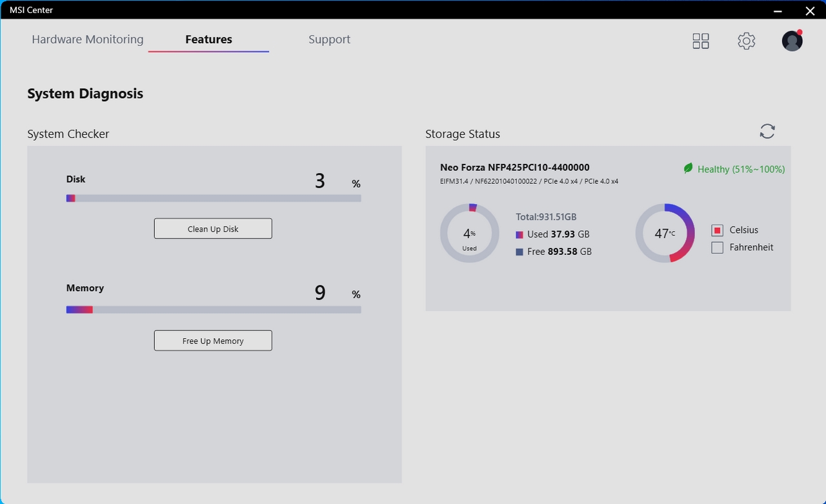Viewport: 826px width, 504px height.
Task: Open the apps grid icon
Action: click(x=701, y=41)
